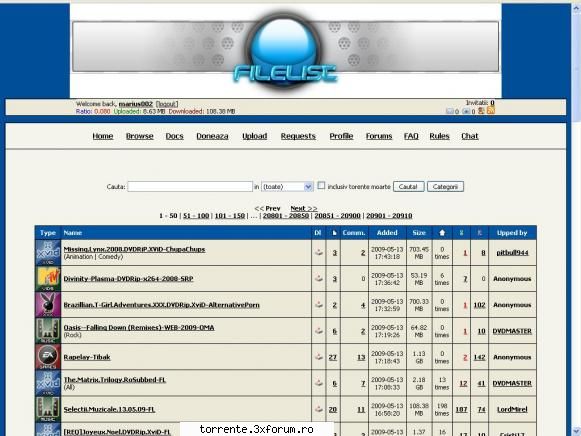Open the Rules menu item

tap(439, 136)
